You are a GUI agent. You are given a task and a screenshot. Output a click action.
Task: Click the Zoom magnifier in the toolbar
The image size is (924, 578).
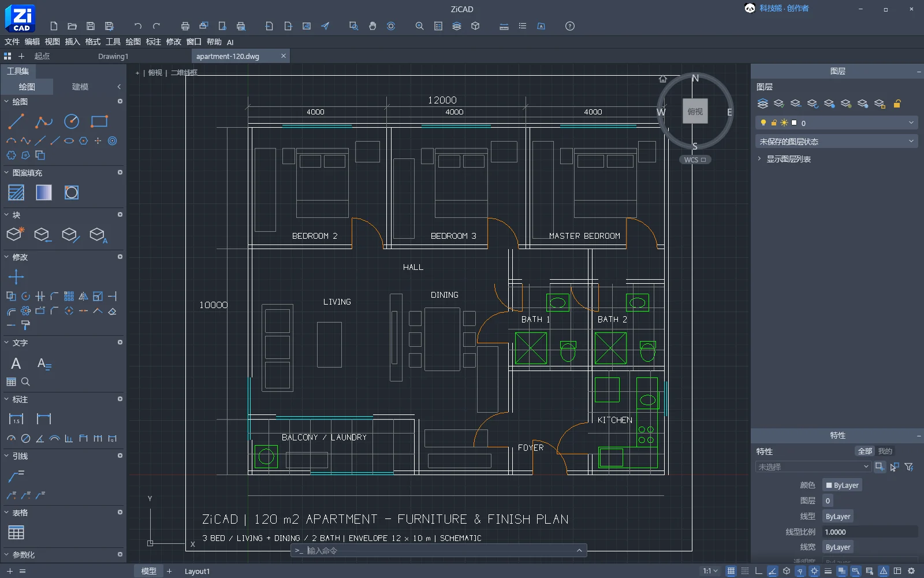[x=420, y=26]
